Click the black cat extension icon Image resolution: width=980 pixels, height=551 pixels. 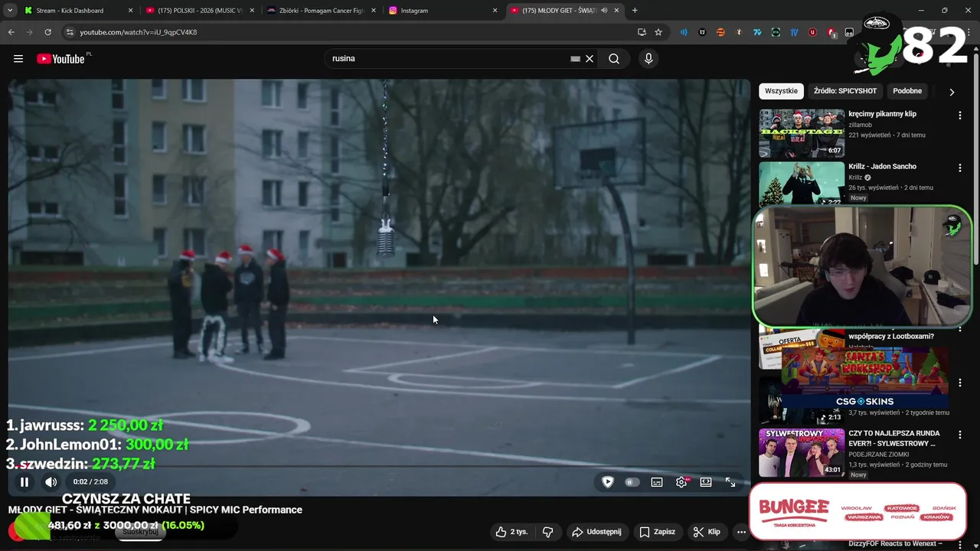pos(702,32)
